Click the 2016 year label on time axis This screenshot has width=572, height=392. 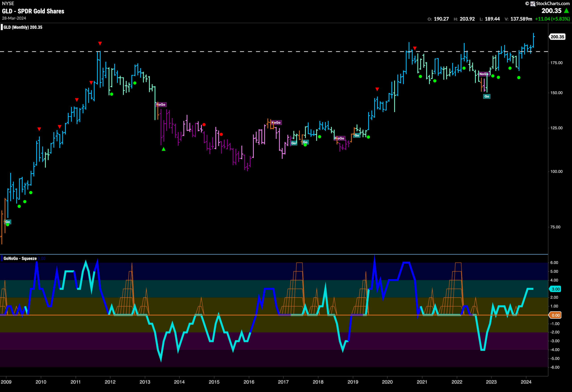[249, 382]
